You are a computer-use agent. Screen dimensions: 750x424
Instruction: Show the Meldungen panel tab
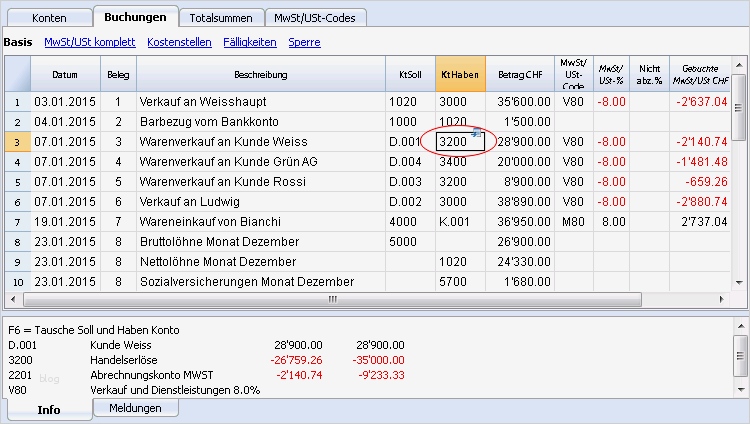tap(136, 408)
